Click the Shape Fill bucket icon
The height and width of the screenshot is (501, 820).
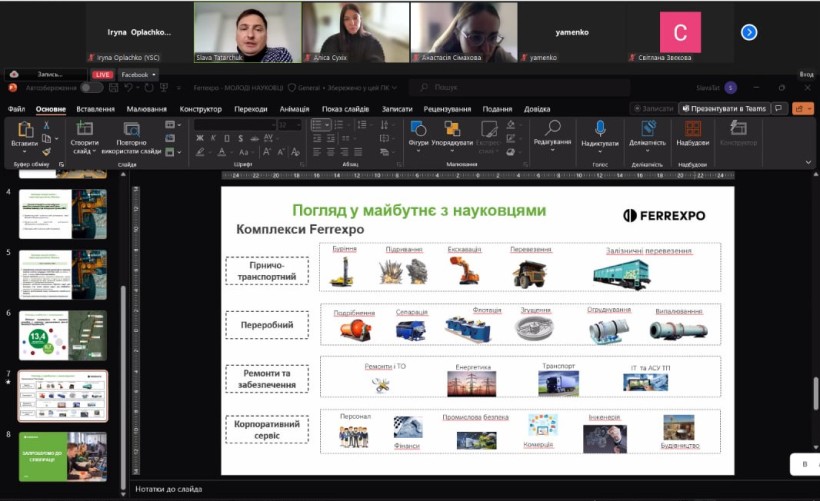point(511,125)
